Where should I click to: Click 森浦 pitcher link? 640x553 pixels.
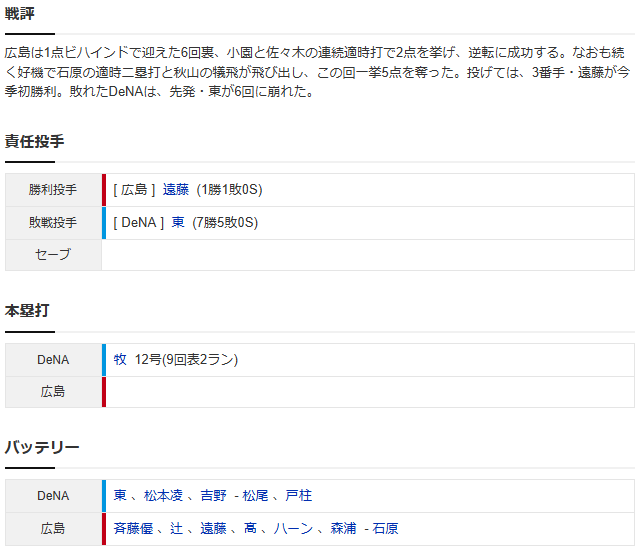point(343,529)
